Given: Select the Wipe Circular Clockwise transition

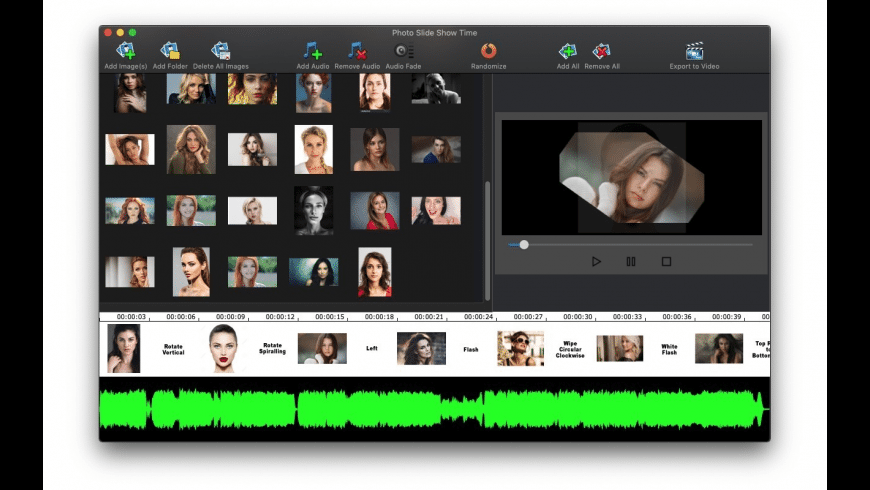Looking at the screenshot, I should tap(571, 350).
